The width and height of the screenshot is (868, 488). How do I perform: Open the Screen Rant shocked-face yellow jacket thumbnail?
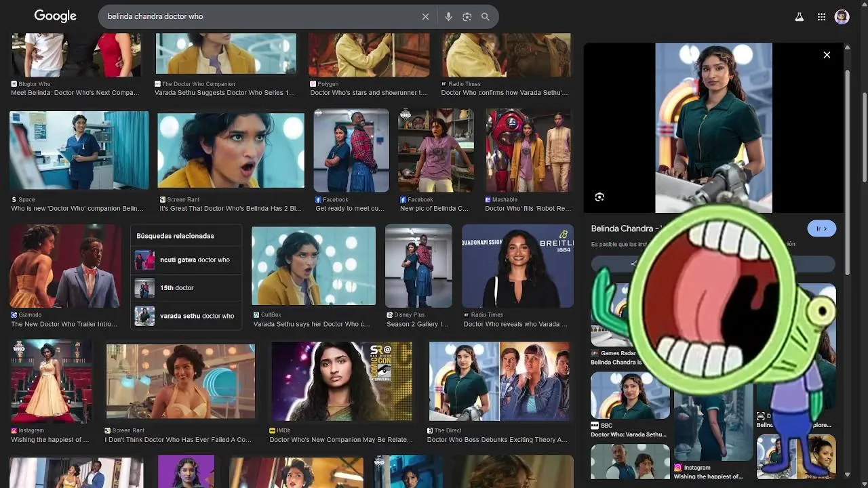(231, 150)
